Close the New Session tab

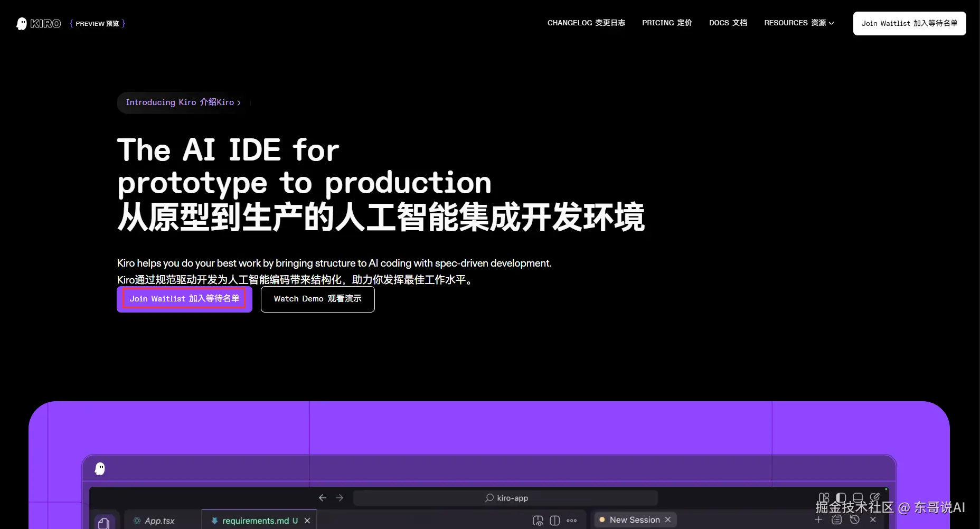pyautogui.click(x=668, y=520)
